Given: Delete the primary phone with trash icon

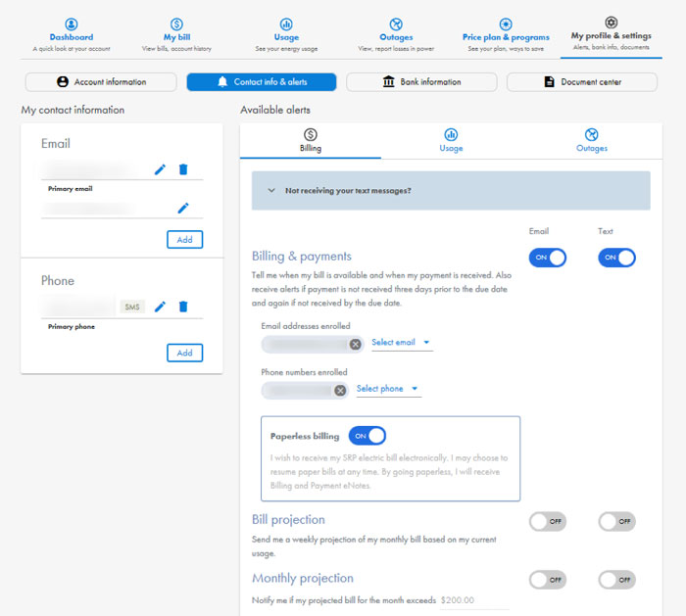Looking at the screenshot, I should pyautogui.click(x=183, y=307).
